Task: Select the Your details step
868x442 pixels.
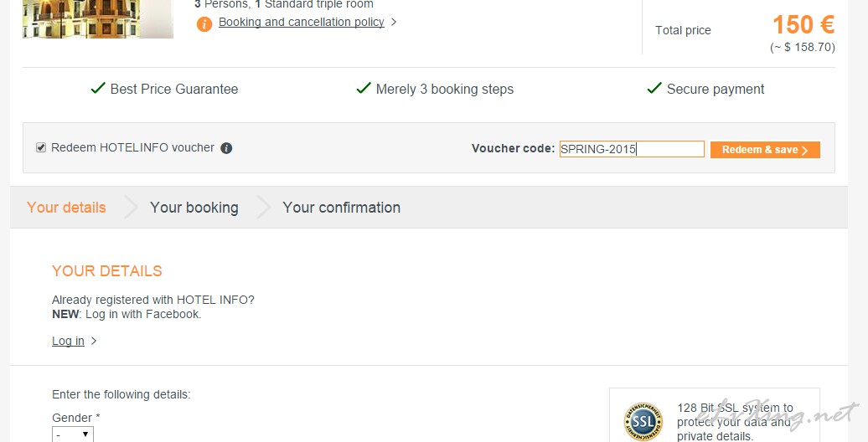Action: pyautogui.click(x=66, y=208)
